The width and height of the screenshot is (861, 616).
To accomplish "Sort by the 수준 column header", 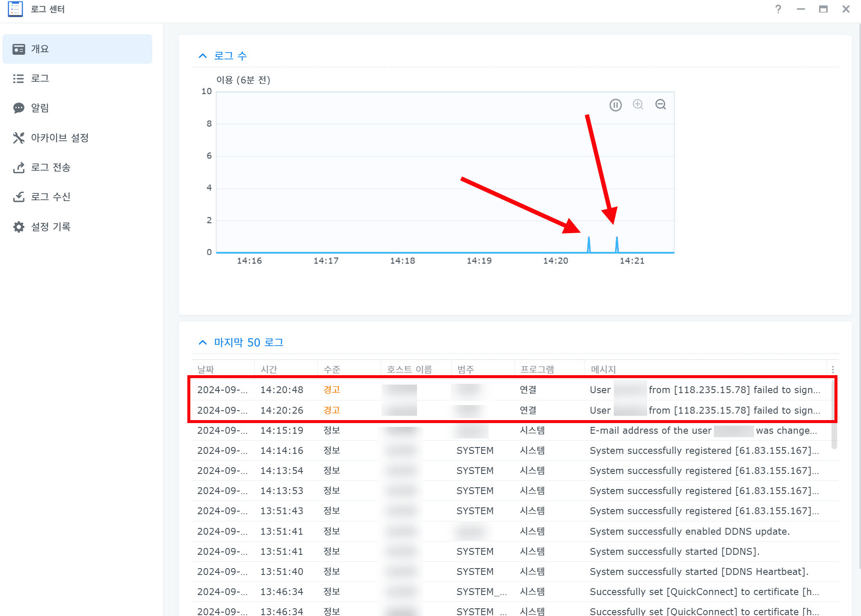I will click(332, 369).
